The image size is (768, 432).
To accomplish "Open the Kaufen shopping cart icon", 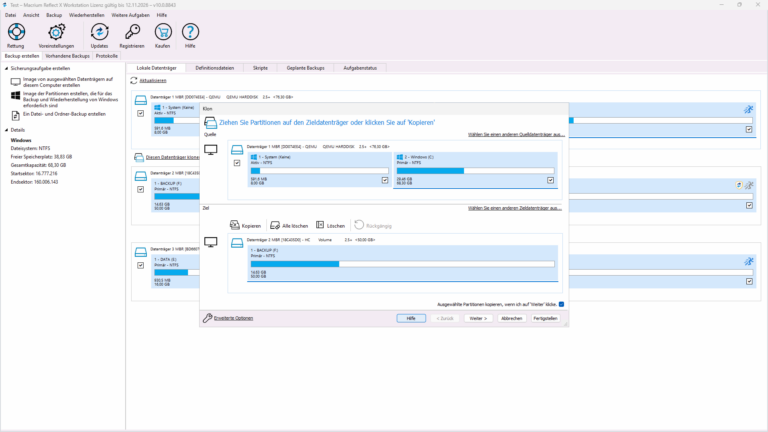I will [163, 32].
